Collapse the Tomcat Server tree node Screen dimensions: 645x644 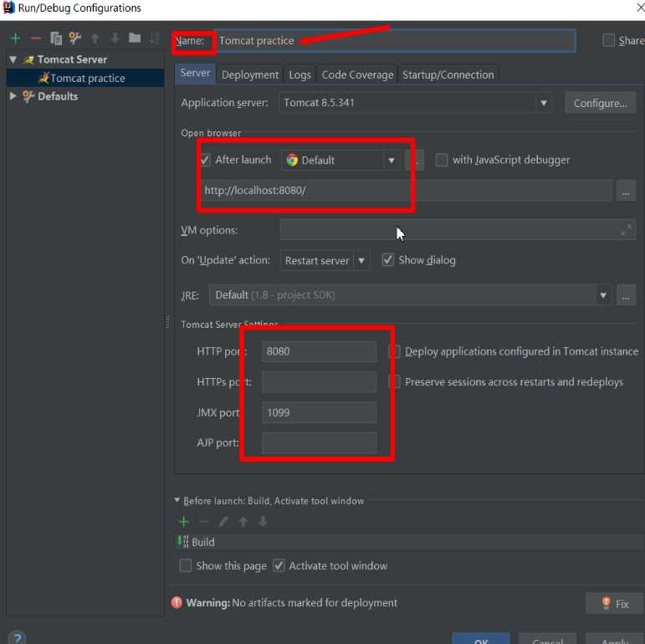click(13, 59)
